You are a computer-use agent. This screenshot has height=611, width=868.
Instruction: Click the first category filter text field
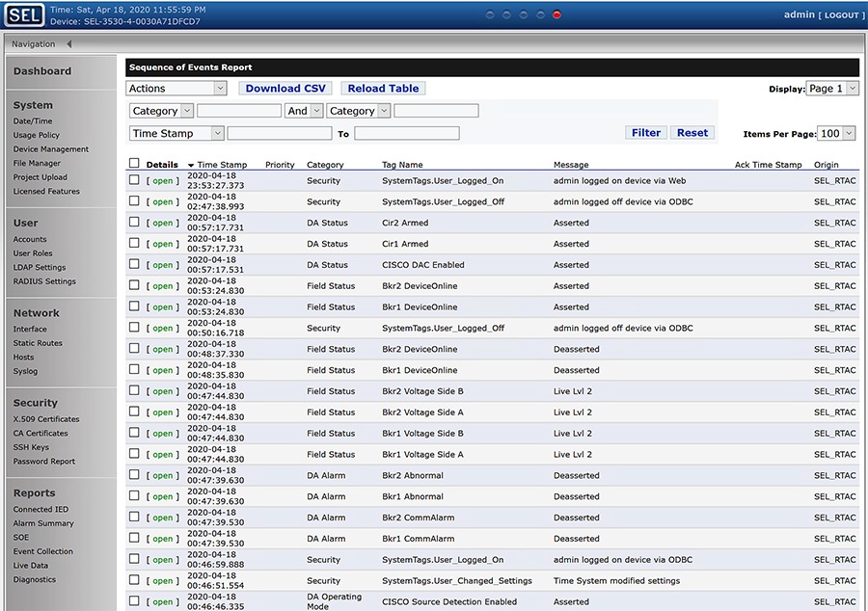pos(239,111)
